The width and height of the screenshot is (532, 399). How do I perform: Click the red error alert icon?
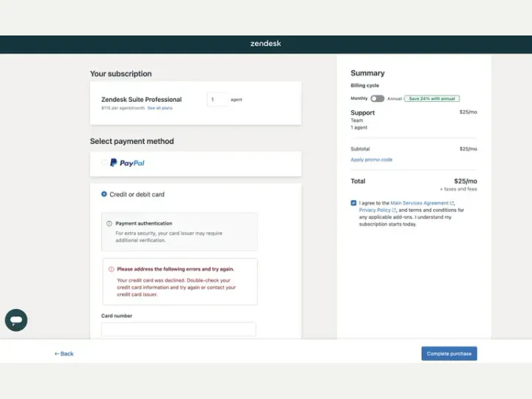[x=112, y=269]
